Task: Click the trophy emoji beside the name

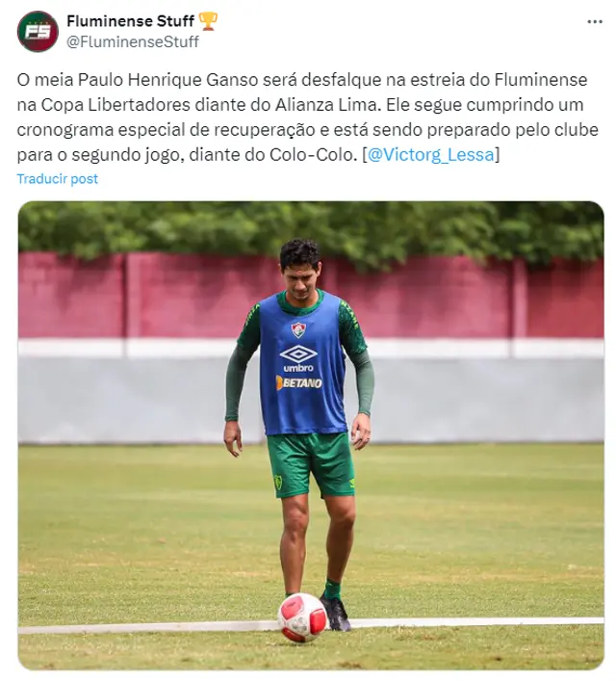Action: pos(208,21)
